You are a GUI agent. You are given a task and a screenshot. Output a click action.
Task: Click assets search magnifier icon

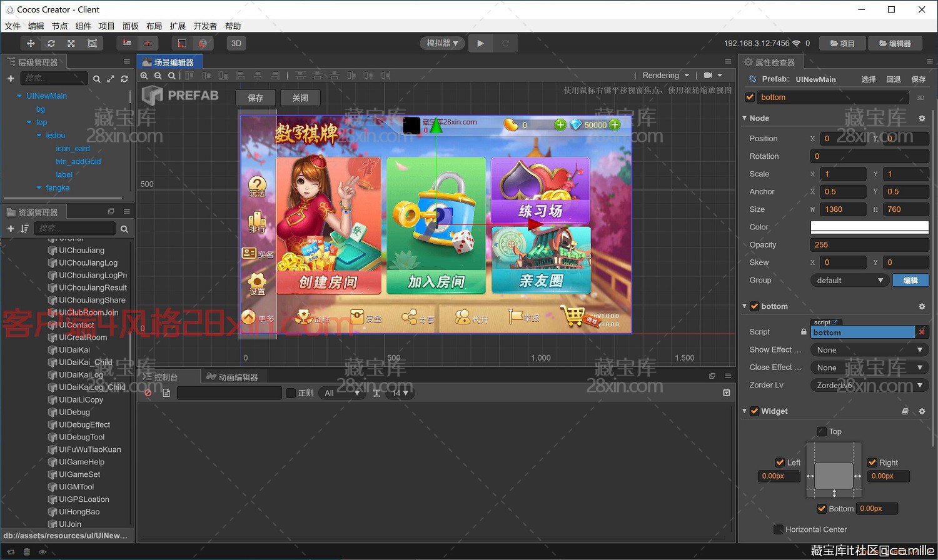click(124, 229)
